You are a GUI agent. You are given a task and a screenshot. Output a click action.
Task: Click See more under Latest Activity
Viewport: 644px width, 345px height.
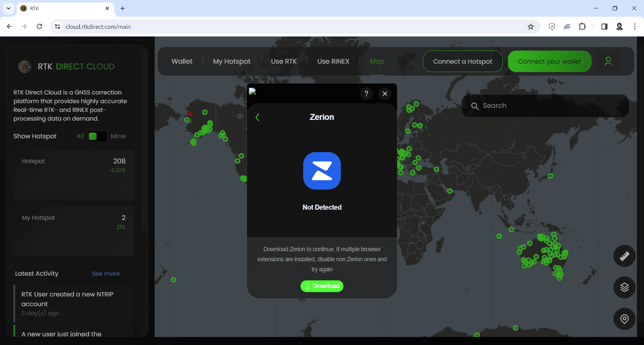click(106, 274)
